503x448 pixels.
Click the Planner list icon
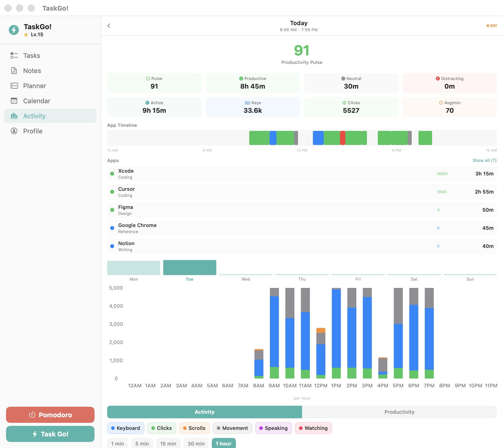tap(14, 86)
